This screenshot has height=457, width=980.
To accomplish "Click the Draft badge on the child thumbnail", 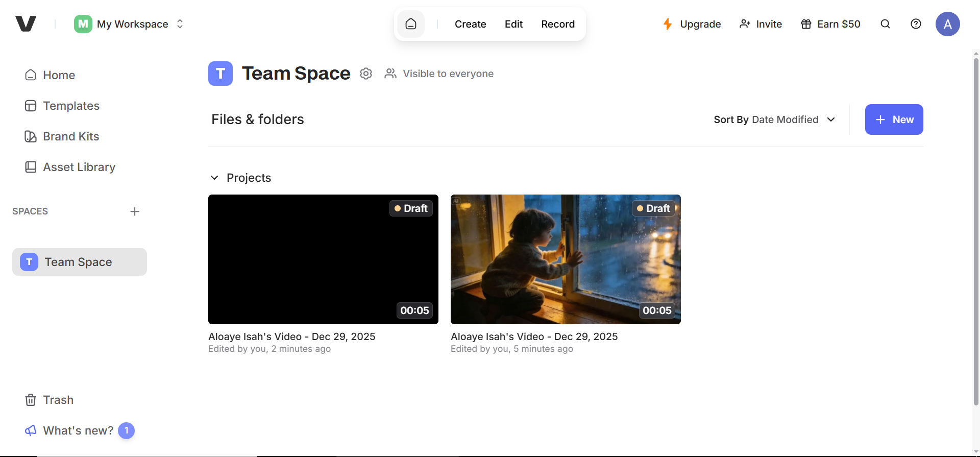I will pos(653,208).
